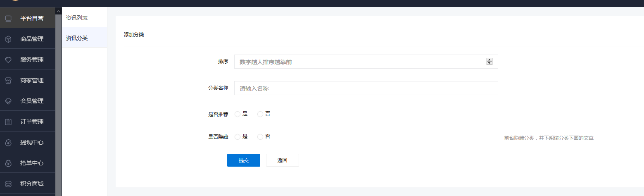Click the 添加分类 heading text
Screen dimensions: 644x196
point(134,35)
